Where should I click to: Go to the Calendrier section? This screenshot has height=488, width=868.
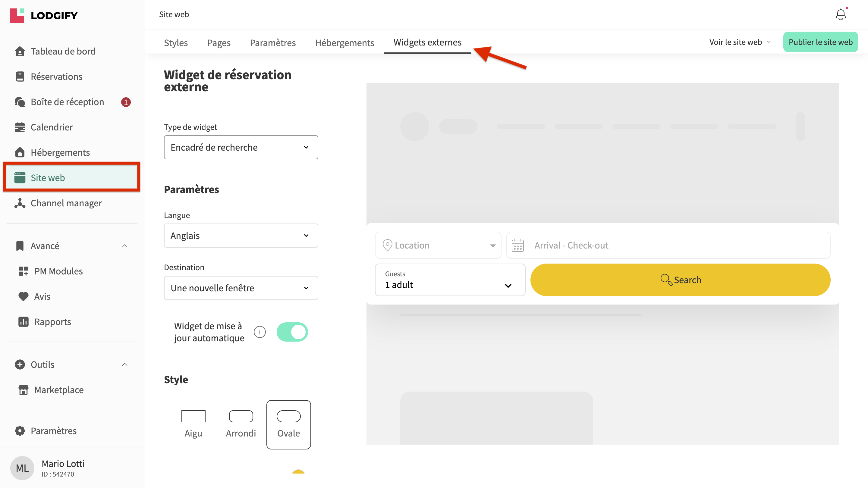52,127
